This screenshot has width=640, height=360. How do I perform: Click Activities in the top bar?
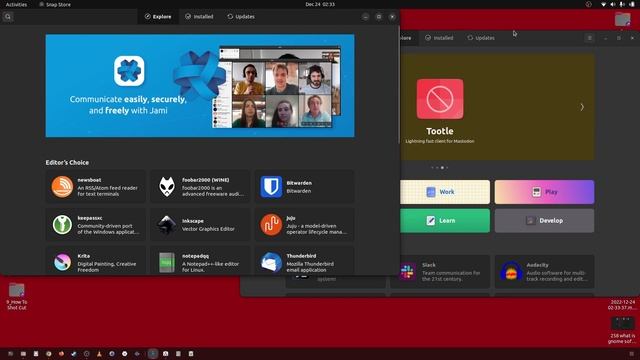point(16,4)
